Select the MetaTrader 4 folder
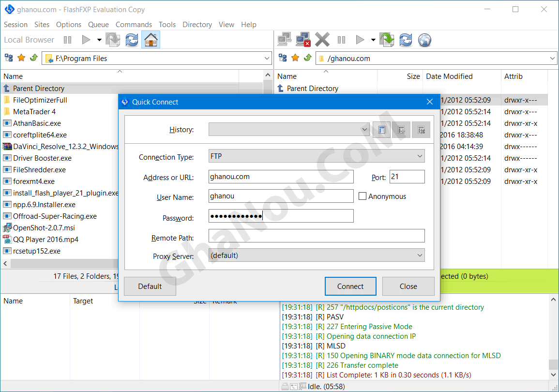The image size is (559, 392). pyautogui.click(x=34, y=111)
